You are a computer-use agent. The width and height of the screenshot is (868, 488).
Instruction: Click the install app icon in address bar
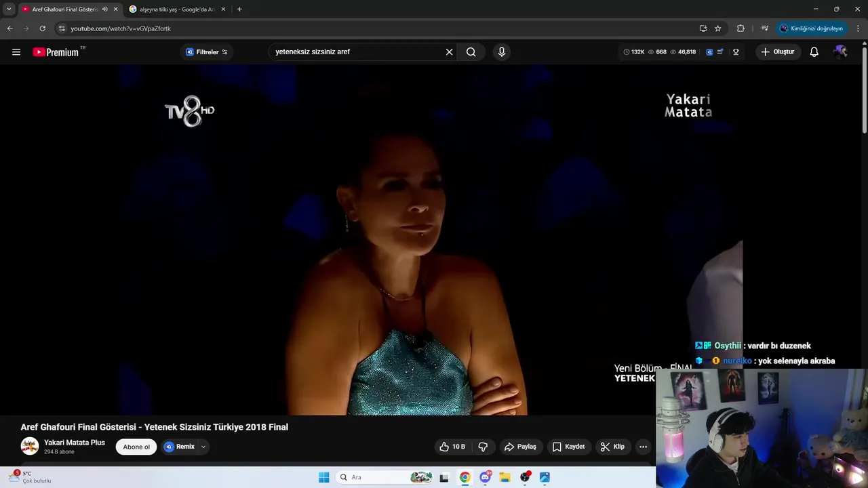pyautogui.click(x=703, y=28)
